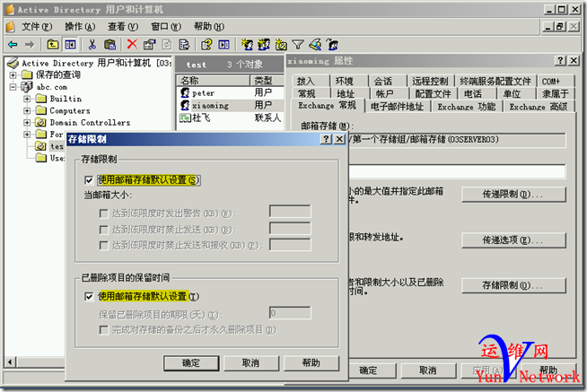
Task: Click the 存储限制 dialog title help button
Action: [x=326, y=139]
